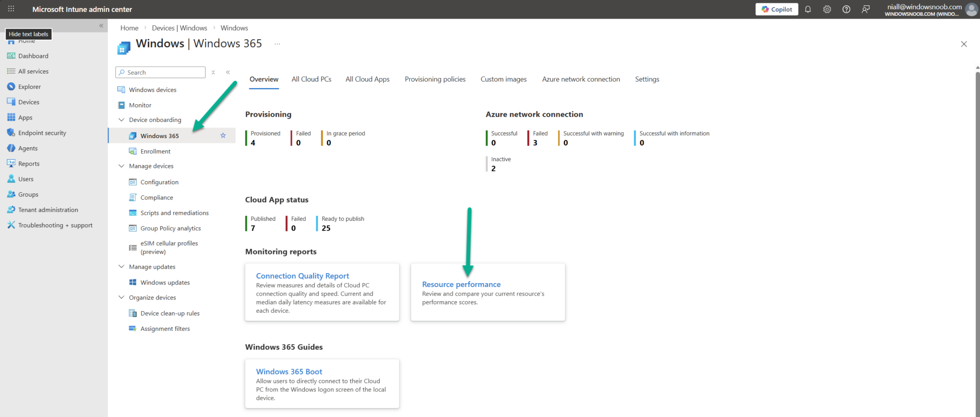
Task: Collapse the Organize devices section
Action: (121, 297)
